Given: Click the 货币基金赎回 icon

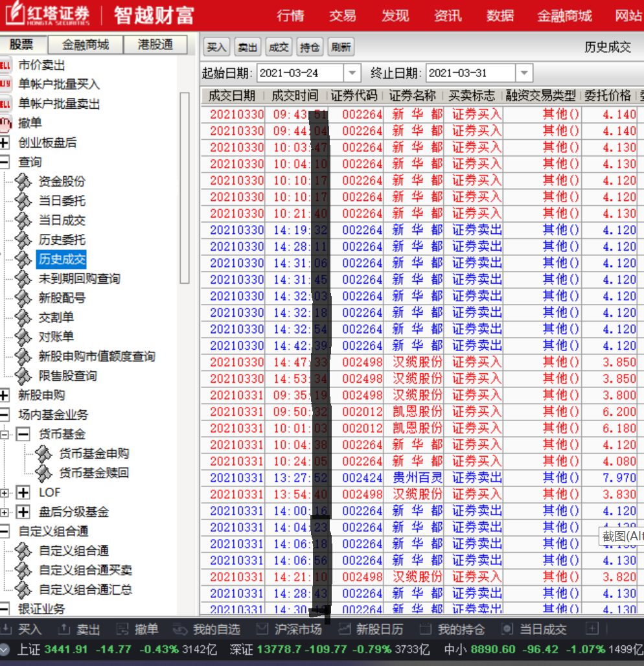Looking at the screenshot, I should 43,474.
